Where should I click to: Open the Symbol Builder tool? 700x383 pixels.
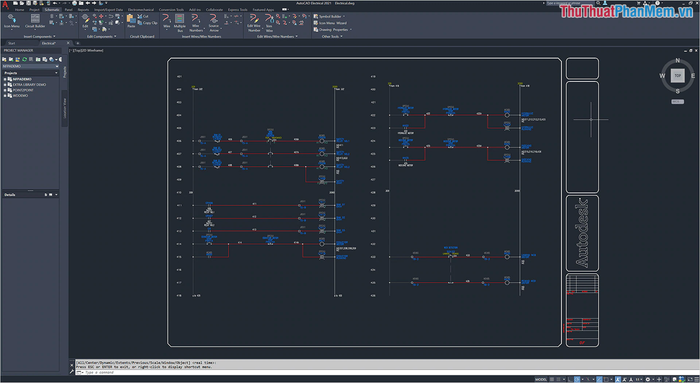pos(330,17)
